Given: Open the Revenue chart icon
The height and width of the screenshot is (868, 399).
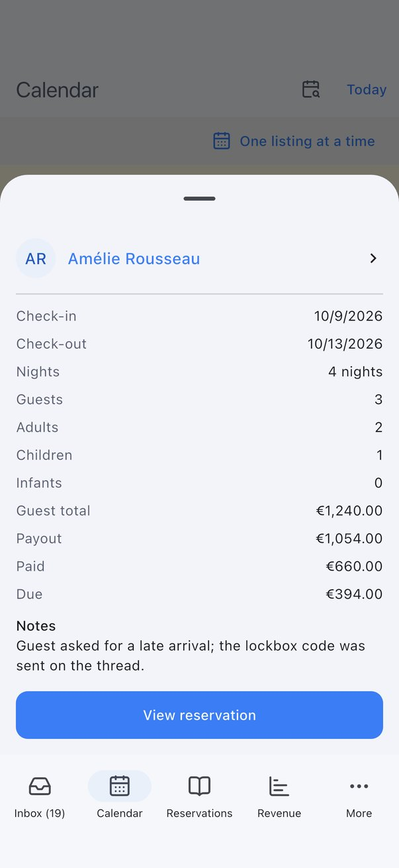Looking at the screenshot, I should (x=279, y=787).
